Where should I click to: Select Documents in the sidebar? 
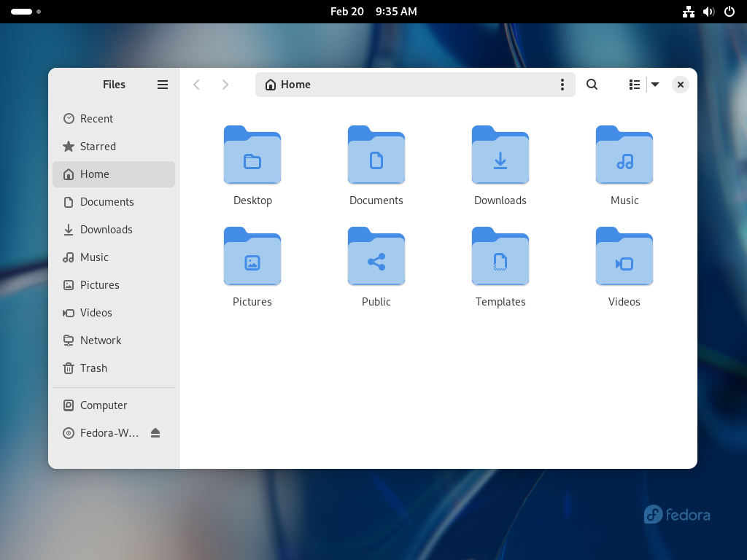pos(114,201)
